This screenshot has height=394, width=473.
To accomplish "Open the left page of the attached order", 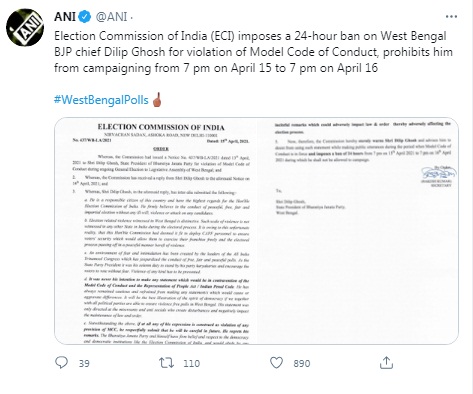I will tap(156, 231).
